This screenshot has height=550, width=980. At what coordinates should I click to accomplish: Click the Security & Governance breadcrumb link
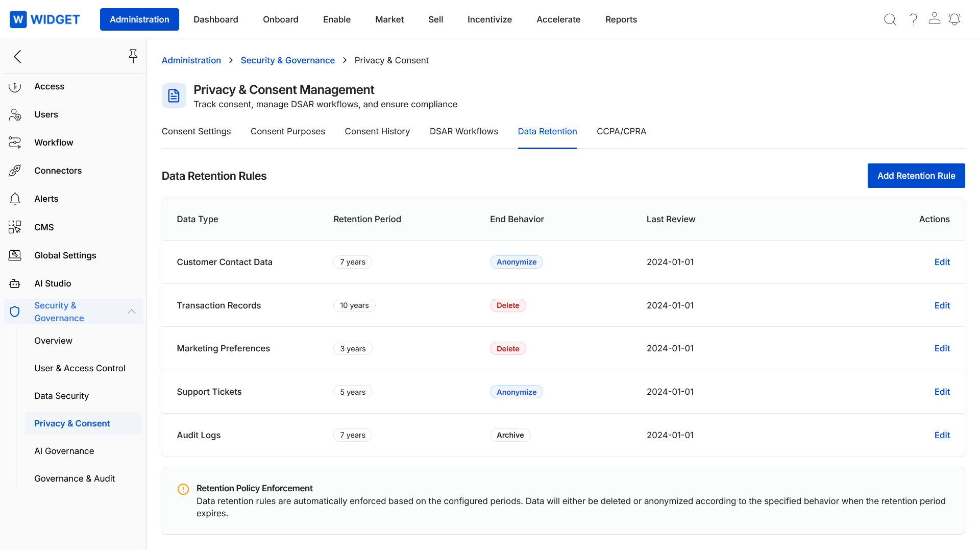287,60
